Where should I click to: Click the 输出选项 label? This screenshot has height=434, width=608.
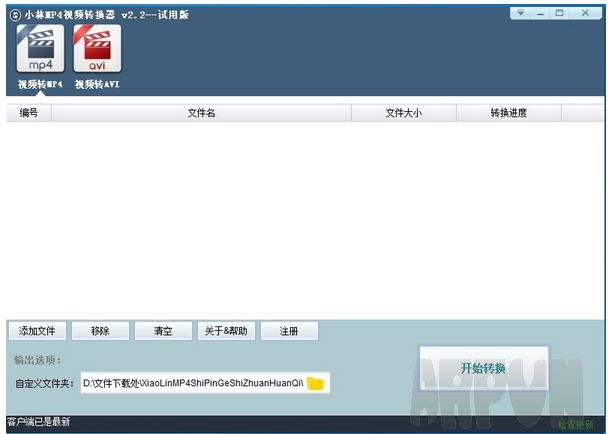click(38, 360)
